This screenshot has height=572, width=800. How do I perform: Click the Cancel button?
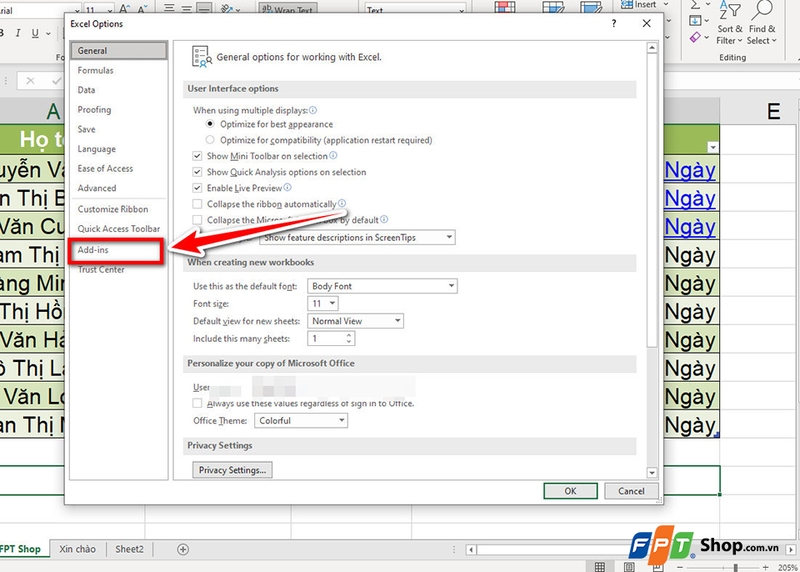(631, 491)
